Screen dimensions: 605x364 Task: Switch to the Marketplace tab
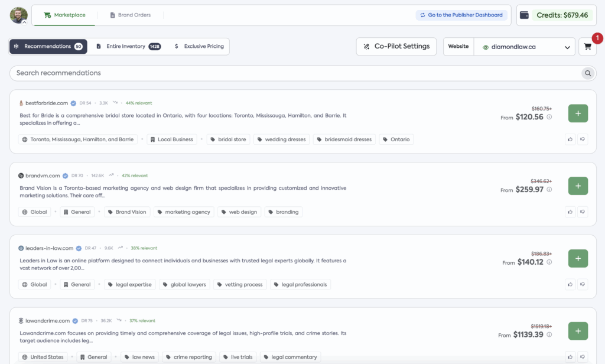click(x=64, y=15)
